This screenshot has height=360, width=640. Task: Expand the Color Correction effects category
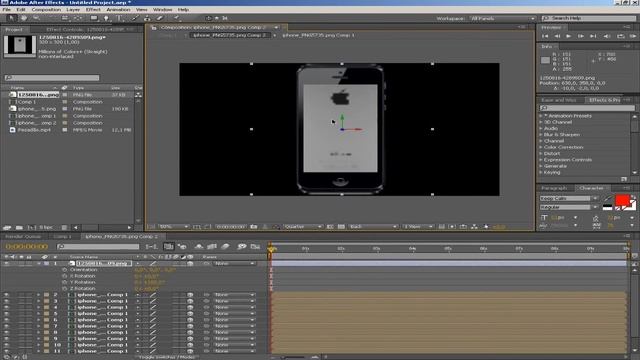(541, 147)
